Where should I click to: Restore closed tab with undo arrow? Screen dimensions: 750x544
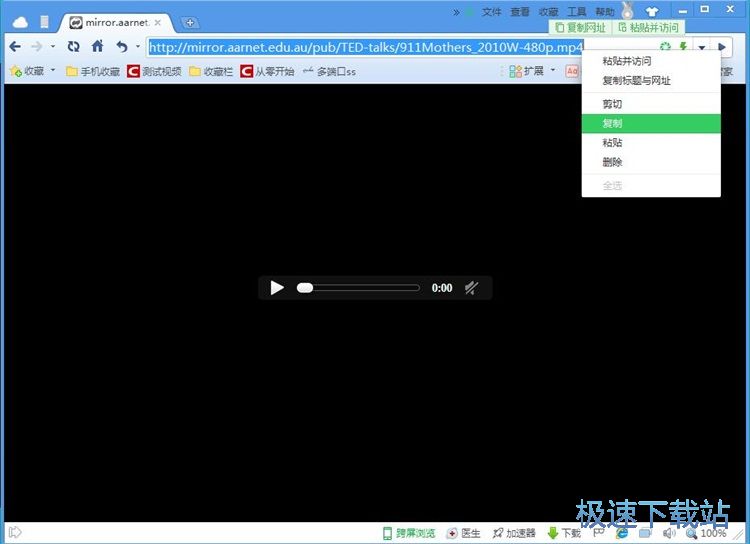(x=122, y=46)
